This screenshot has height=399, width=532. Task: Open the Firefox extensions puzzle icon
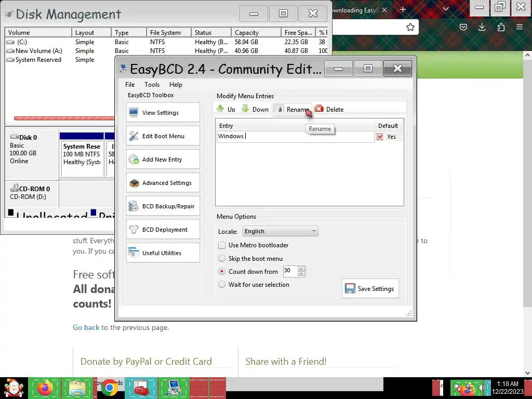click(x=501, y=27)
